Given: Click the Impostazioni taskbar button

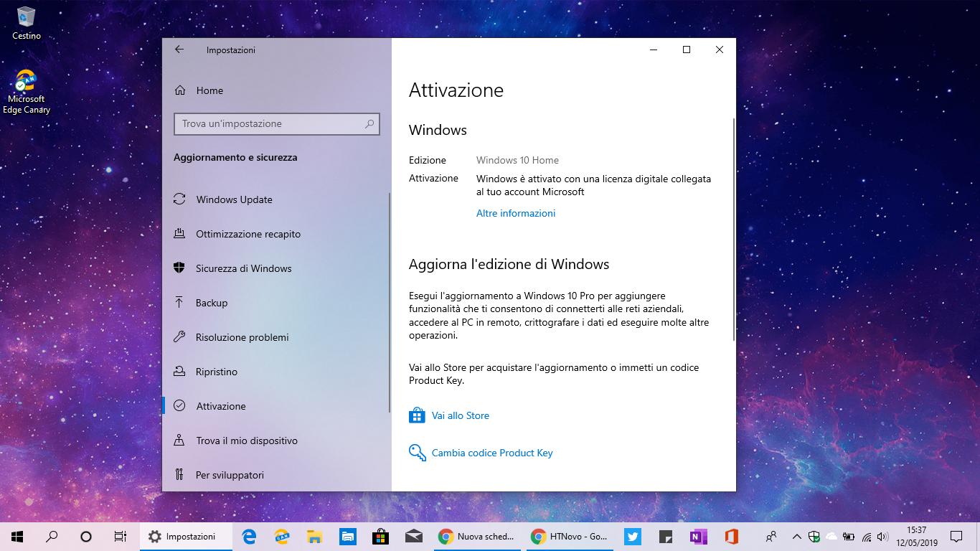Looking at the screenshot, I should pos(186,536).
